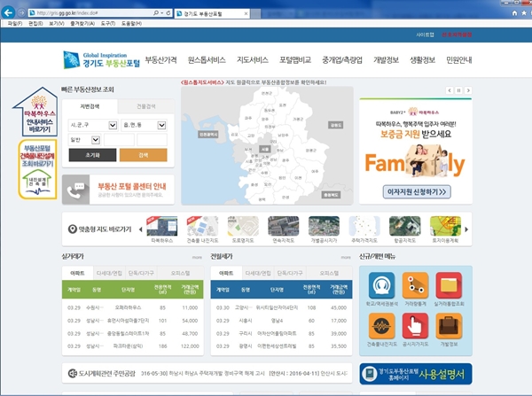The image size is (532, 396).
Task: Open the 도로명지도 map thumbnail
Action: point(243,229)
